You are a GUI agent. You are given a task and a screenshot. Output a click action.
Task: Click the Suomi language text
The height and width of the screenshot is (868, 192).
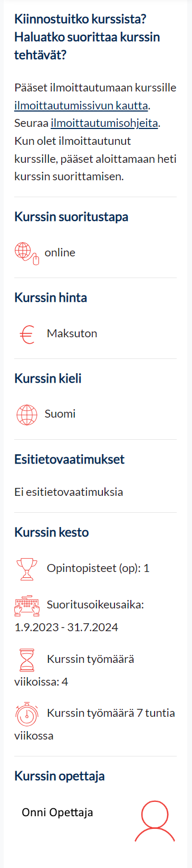60,414
